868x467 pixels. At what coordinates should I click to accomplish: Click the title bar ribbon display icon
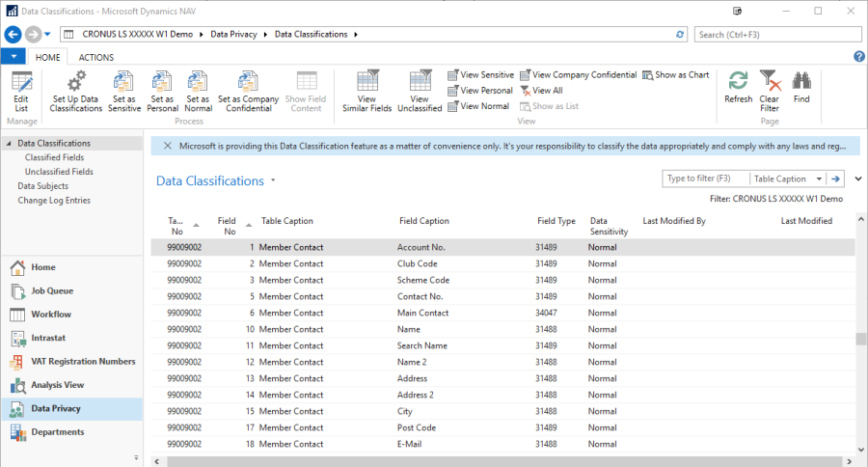[737, 11]
